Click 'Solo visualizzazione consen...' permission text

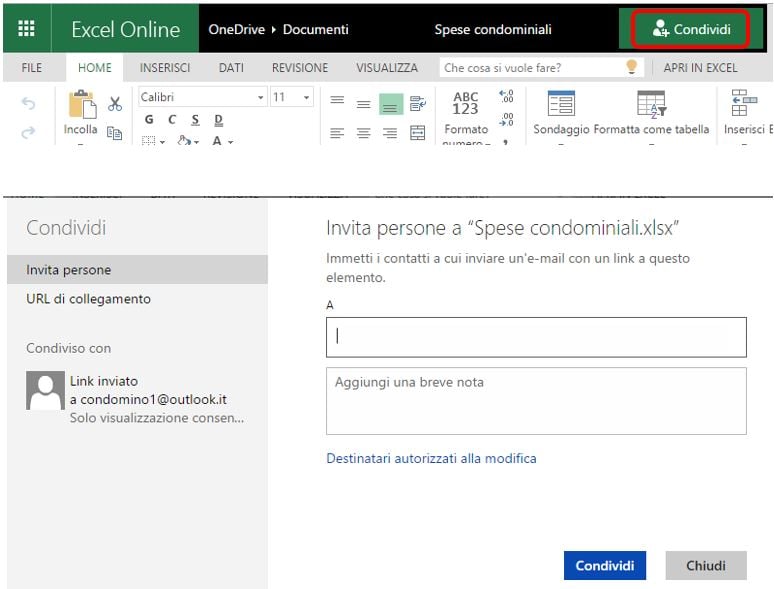pyautogui.click(x=157, y=418)
